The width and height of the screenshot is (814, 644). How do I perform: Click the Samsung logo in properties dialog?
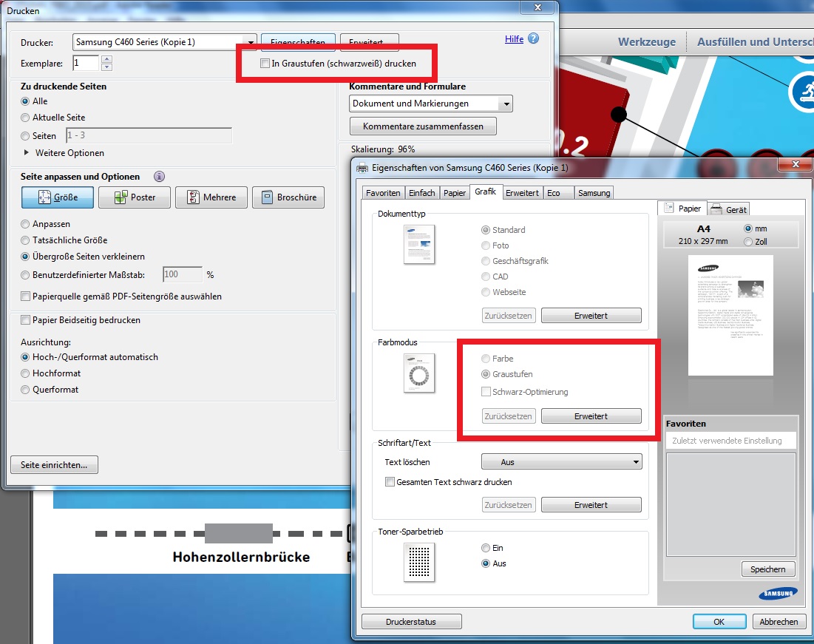point(778,594)
